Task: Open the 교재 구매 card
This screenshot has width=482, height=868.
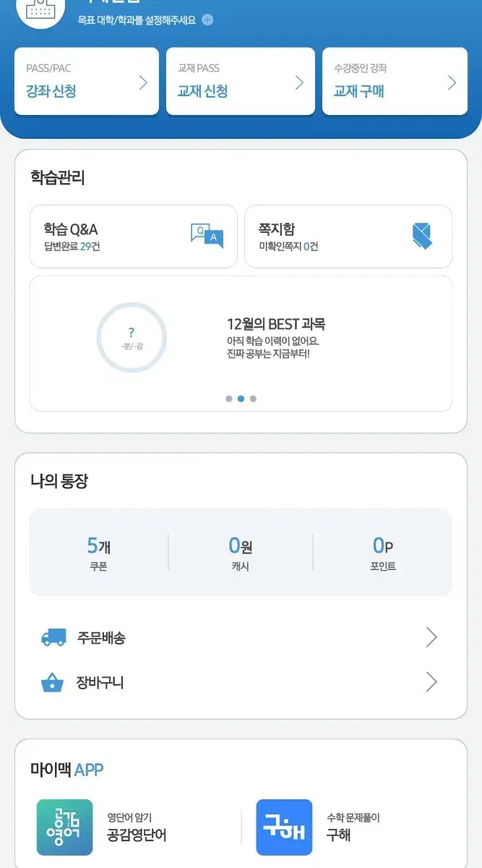Action: pyautogui.click(x=395, y=81)
